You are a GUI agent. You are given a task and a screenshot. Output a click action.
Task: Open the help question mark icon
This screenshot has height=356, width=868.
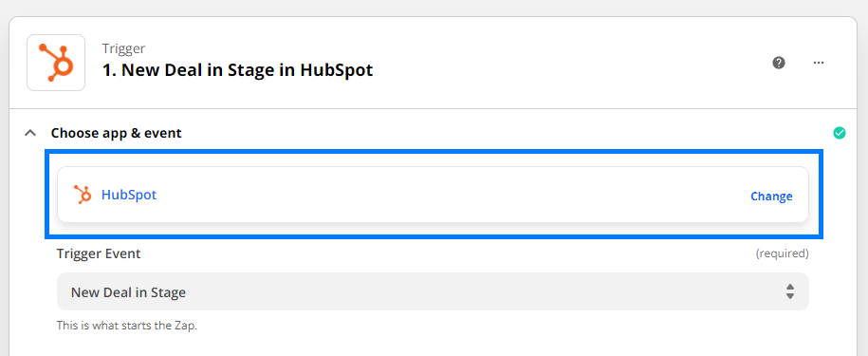click(779, 63)
